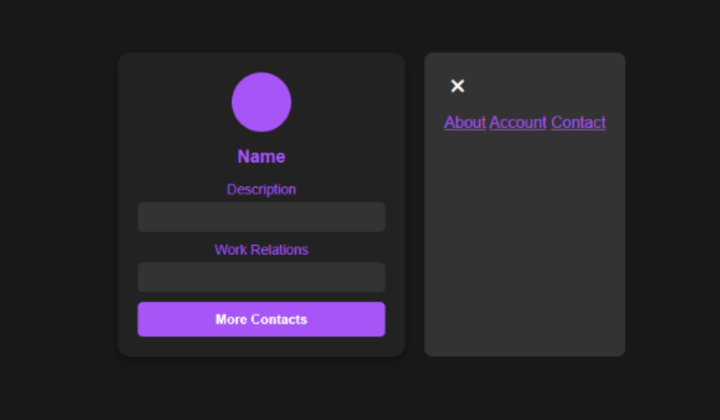The image size is (720, 420).
Task: Choose Contact from the navigation menu
Action: pos(578,123)
